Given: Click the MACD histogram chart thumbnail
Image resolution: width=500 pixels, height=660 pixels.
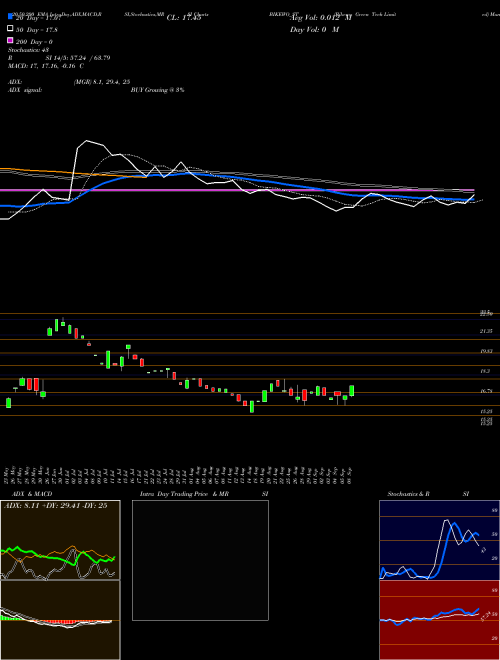Looking at the screenshot, I should pos(60,620).
